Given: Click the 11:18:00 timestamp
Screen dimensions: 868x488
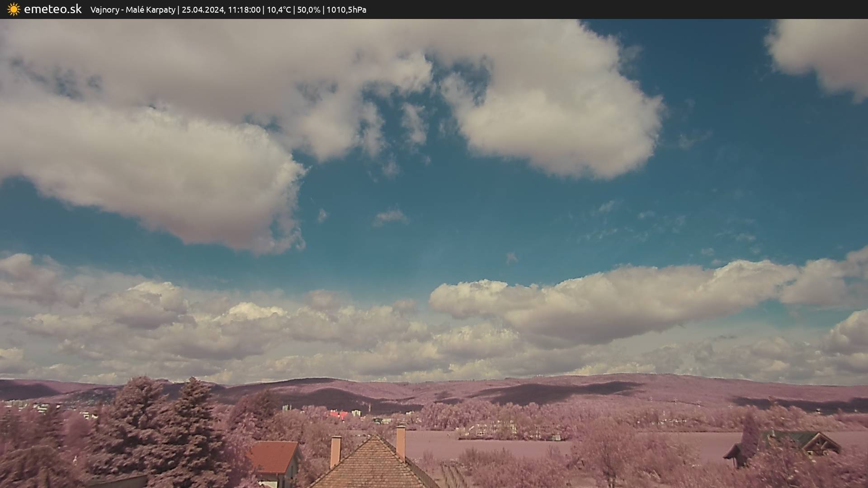Looking at the screenshot, I should 244,9.
